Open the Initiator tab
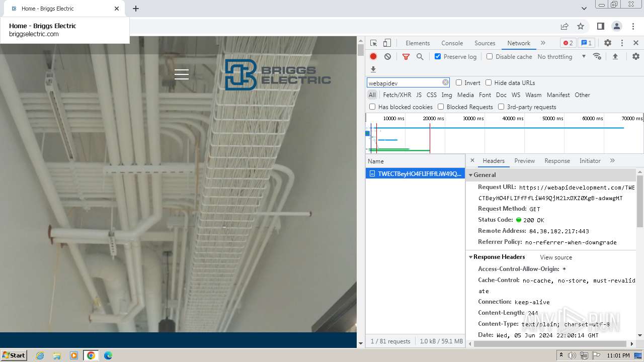644x362 pixels. click(590, 161)
